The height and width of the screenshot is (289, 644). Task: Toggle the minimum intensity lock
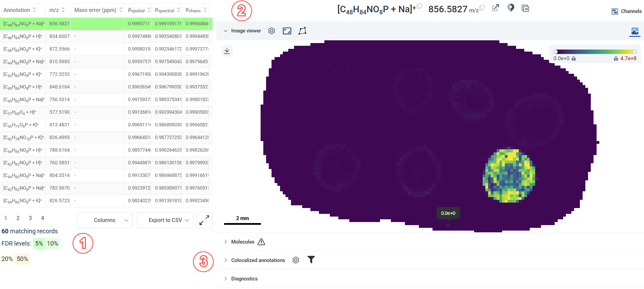[x=574, y=58]
